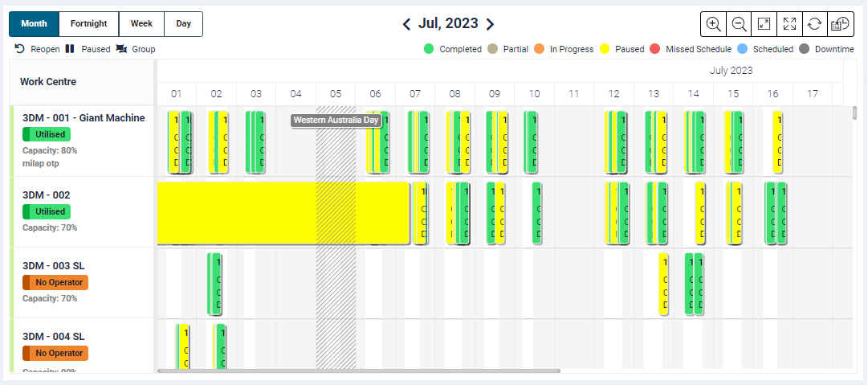
Task: Click the zoom out magnifier icon
Action: 739,24
